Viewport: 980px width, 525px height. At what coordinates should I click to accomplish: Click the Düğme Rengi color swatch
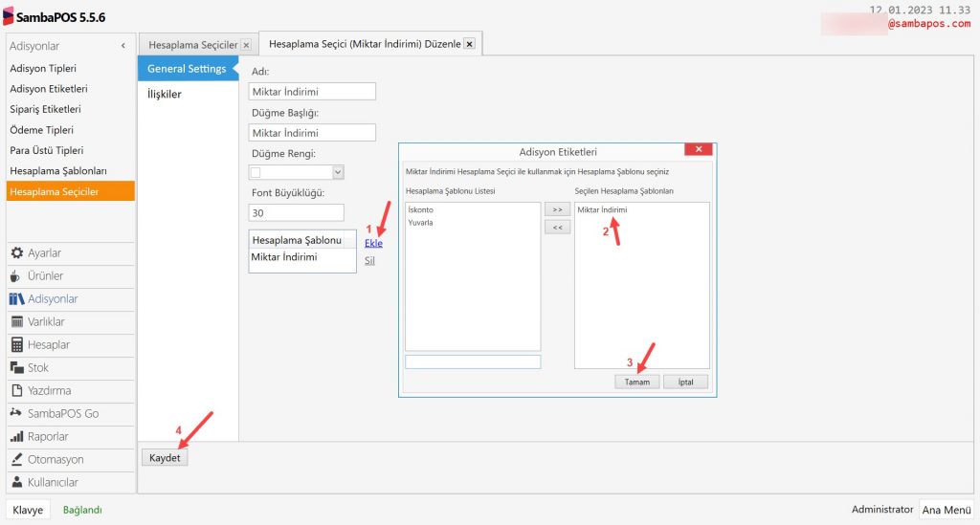click(x=256, y=172)
